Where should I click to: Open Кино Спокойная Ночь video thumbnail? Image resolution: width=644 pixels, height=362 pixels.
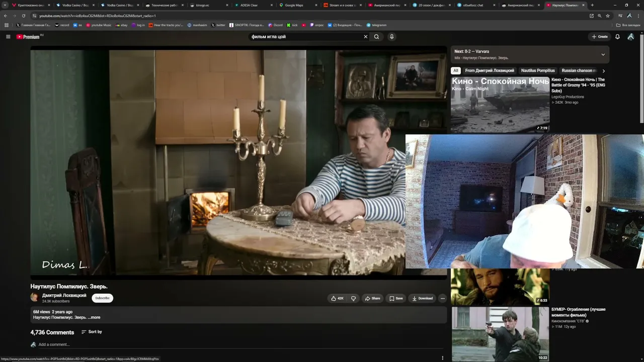point(500,105)
